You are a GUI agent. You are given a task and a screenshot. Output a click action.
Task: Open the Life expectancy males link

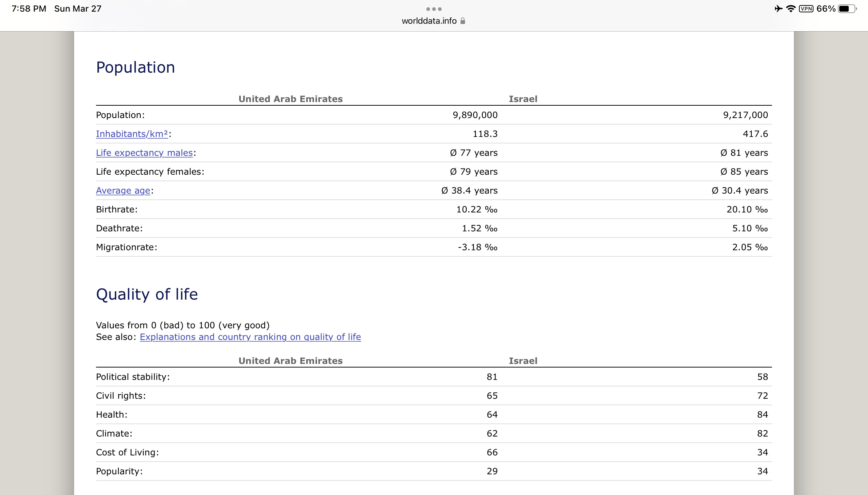coord(144,153)
